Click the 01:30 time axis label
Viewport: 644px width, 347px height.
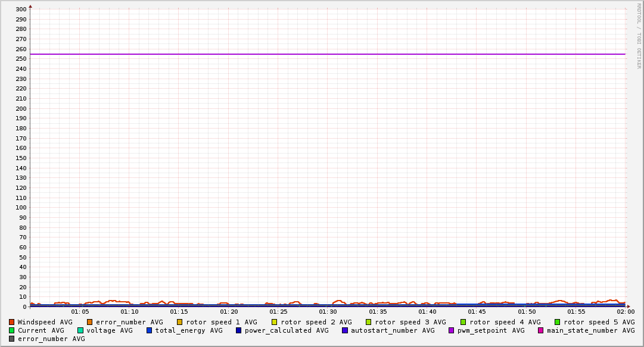pyautogui.click(x=328, y=311)
